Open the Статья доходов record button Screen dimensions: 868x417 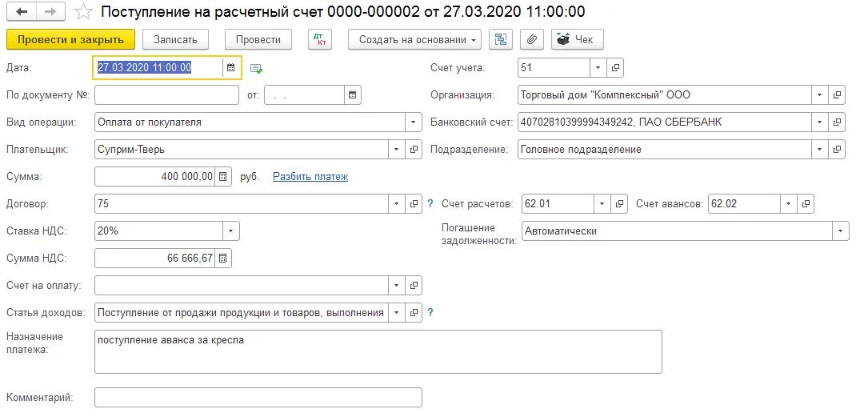(x=414, y=313)
